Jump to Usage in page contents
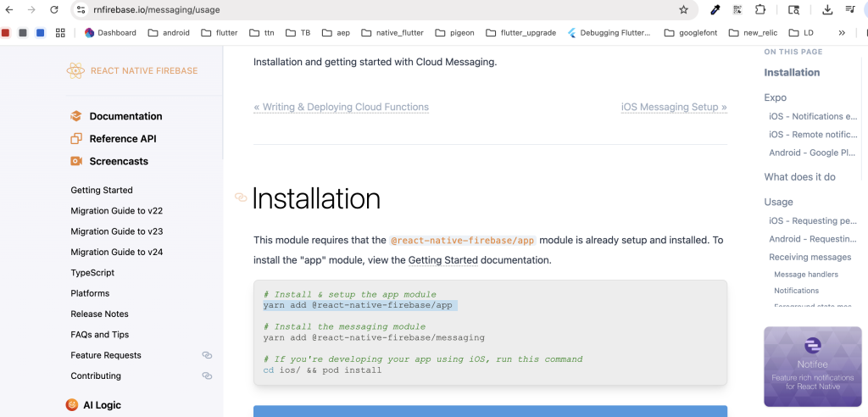The height and width of the screenshot is (417, 868). pyautogui.click(x=779, y=202)
